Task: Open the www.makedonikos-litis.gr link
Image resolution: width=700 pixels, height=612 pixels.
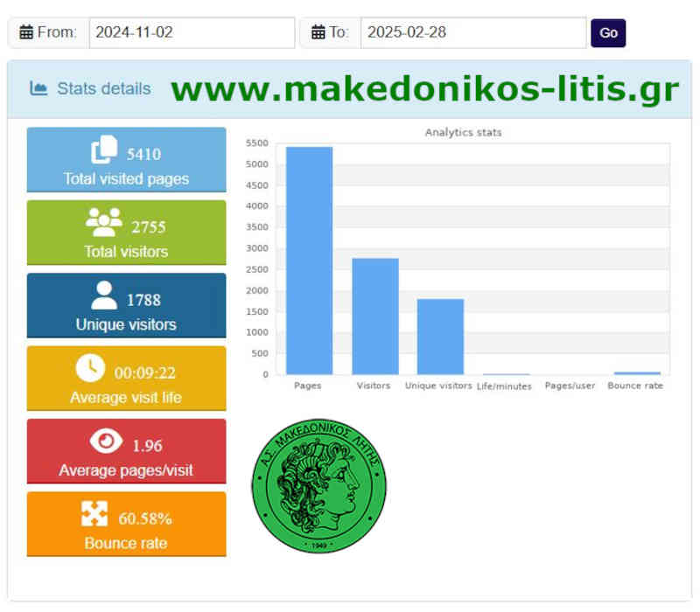Action: (x=424, y=89)
